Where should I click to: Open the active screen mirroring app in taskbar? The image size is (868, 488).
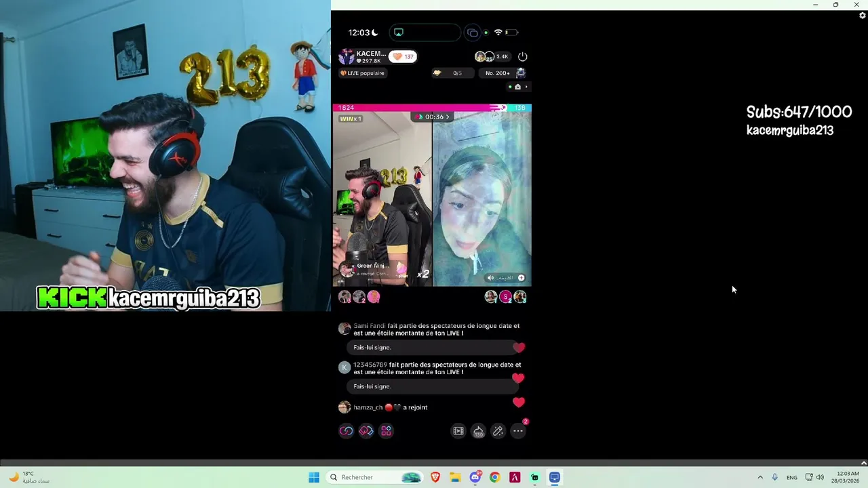tap(555, 477)
